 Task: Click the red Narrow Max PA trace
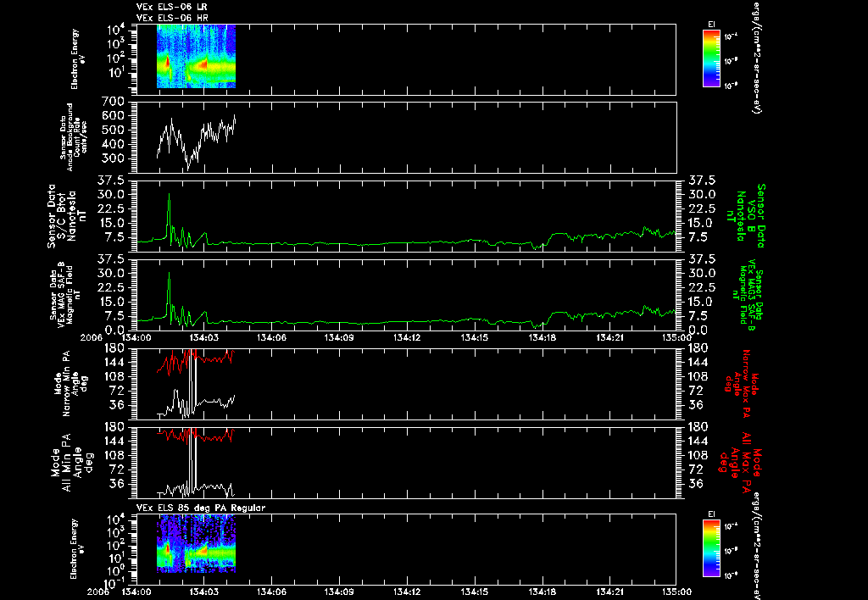pos(196,360)
